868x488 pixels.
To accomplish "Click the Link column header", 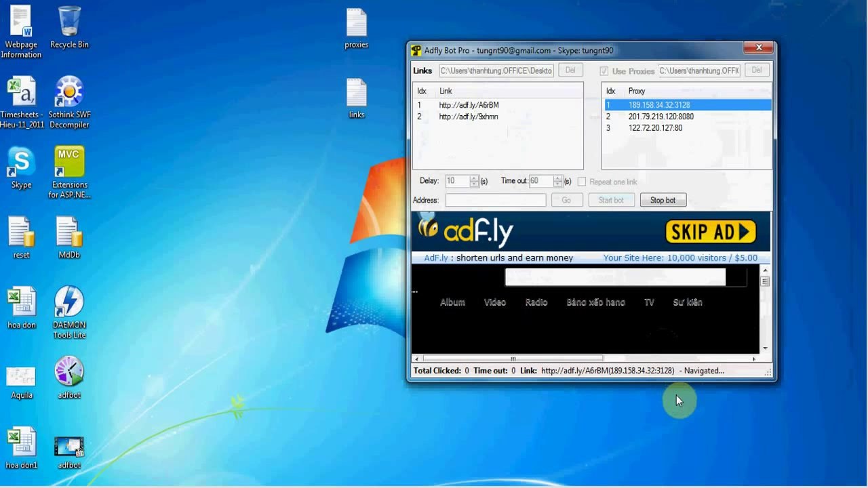I will point(446,91).
